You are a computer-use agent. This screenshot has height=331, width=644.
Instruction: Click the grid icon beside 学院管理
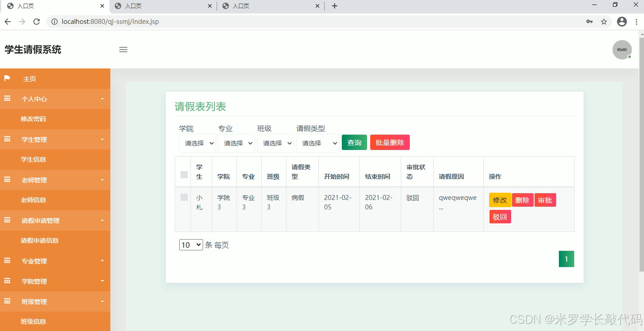point(7,281)
